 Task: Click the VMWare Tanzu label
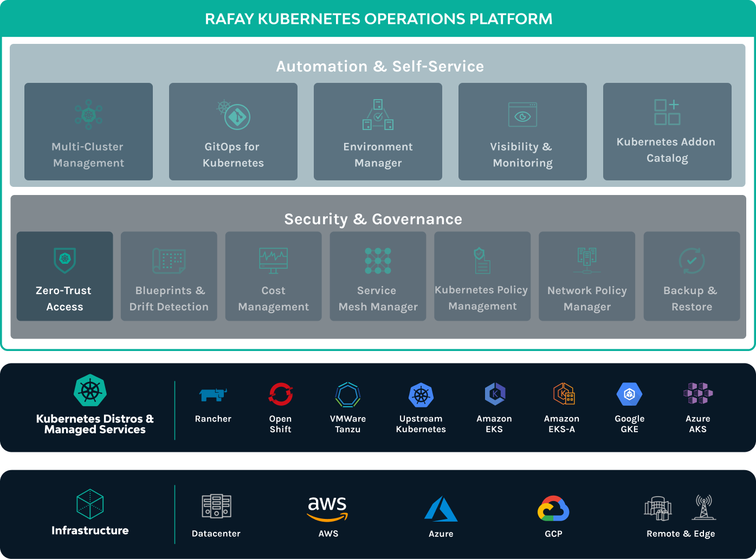click(x=348, y=424)
